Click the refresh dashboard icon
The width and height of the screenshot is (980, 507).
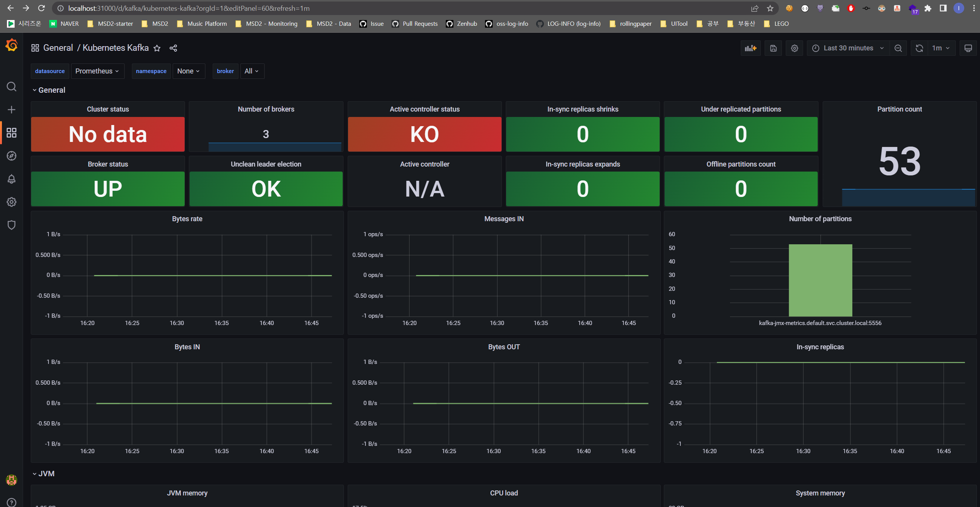tap(919, 48)
